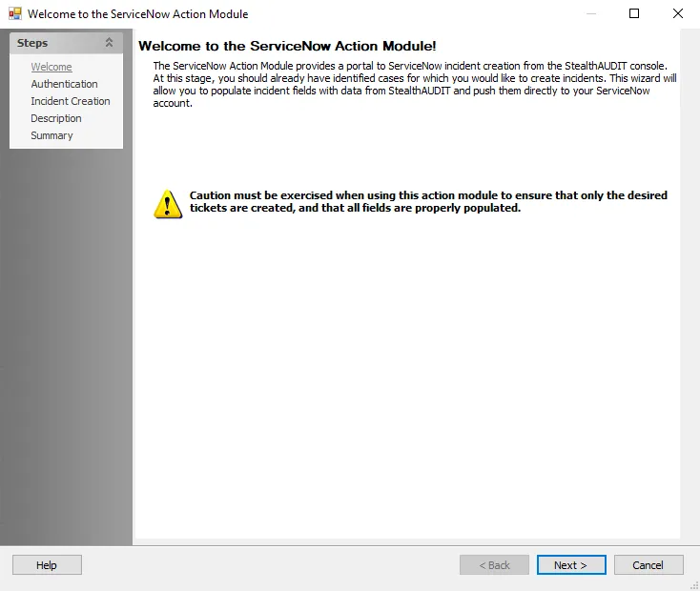
Task: Jump to the Description step
Action: (x=56, y=118)
